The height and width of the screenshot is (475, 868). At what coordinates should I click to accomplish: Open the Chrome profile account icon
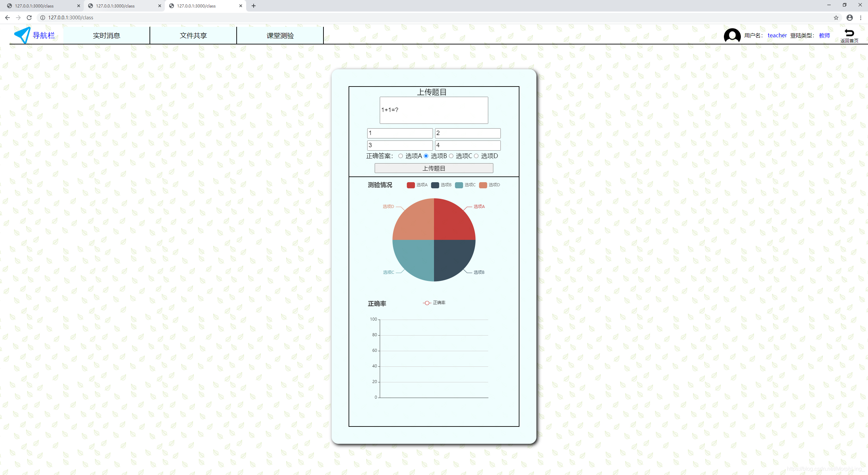pos(849,18)
